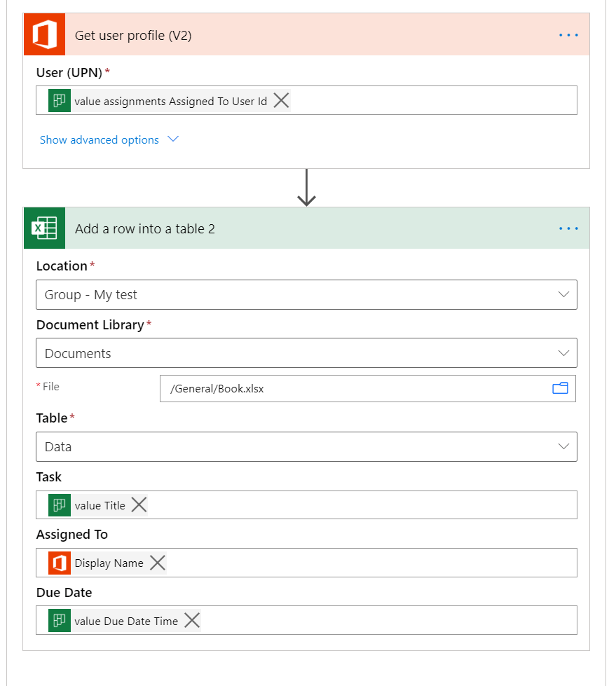Click the value Title token text
The width and height of the screenshot is (616, 686).
click(x=100, y=505)
